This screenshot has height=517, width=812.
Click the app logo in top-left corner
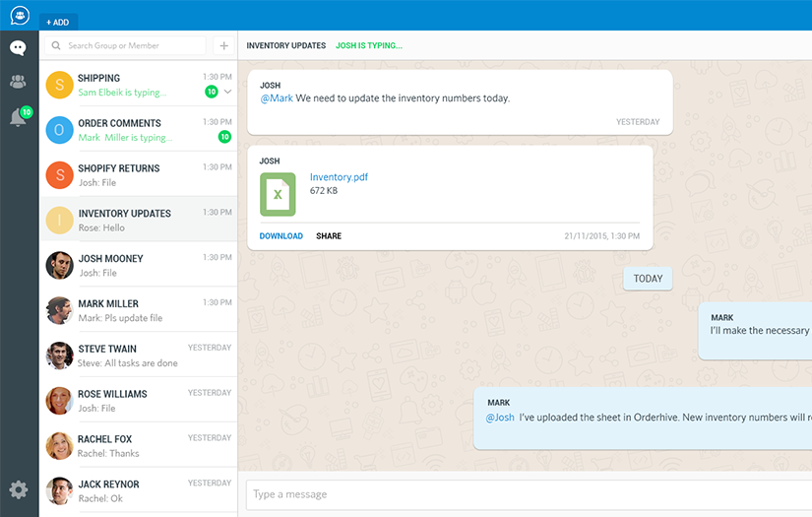[x=20, y=16]
